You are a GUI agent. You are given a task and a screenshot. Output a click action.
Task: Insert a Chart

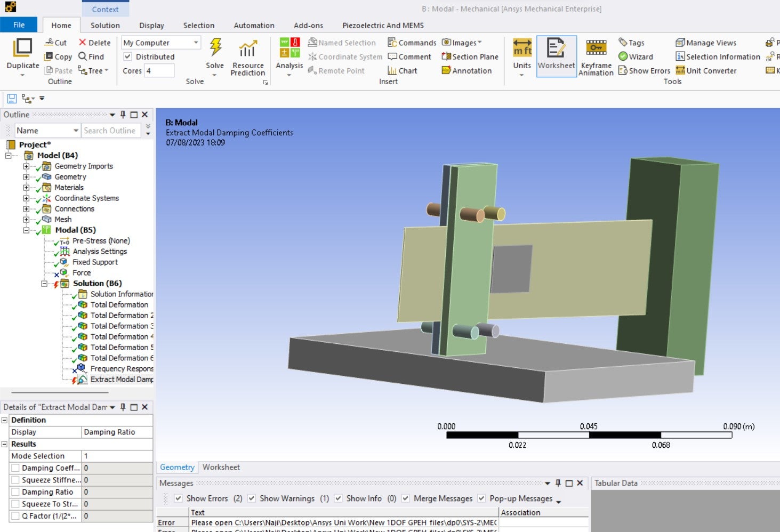point(403,70)
